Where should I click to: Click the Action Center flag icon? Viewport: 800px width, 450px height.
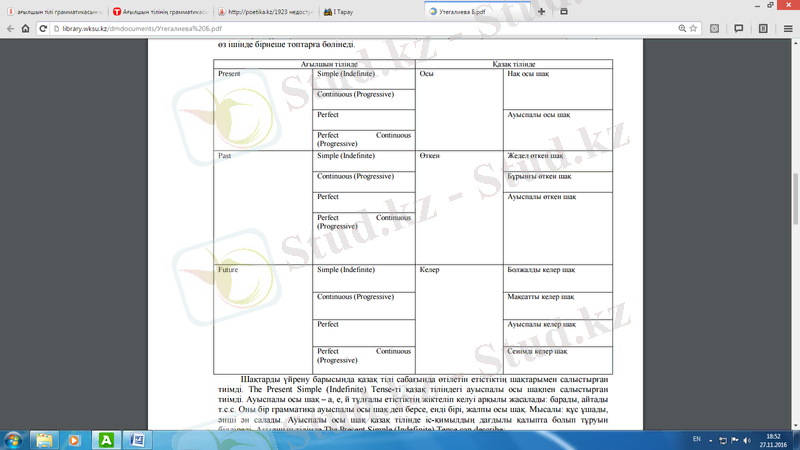[x=735, y=440]
